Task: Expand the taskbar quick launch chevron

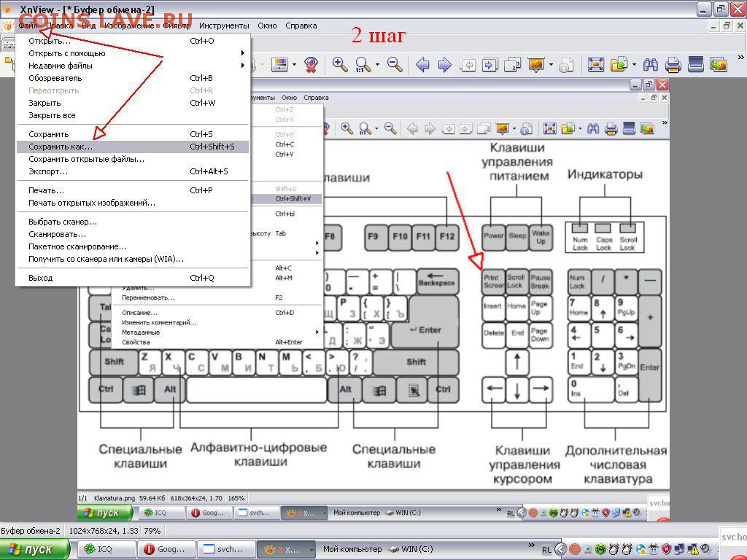Action: click(531, 545)
